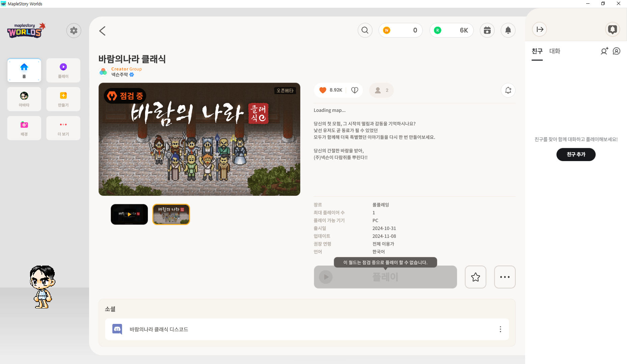Open the friend profile icon
This screenshot has width=627, height=364.
click(x=617, y=51)
